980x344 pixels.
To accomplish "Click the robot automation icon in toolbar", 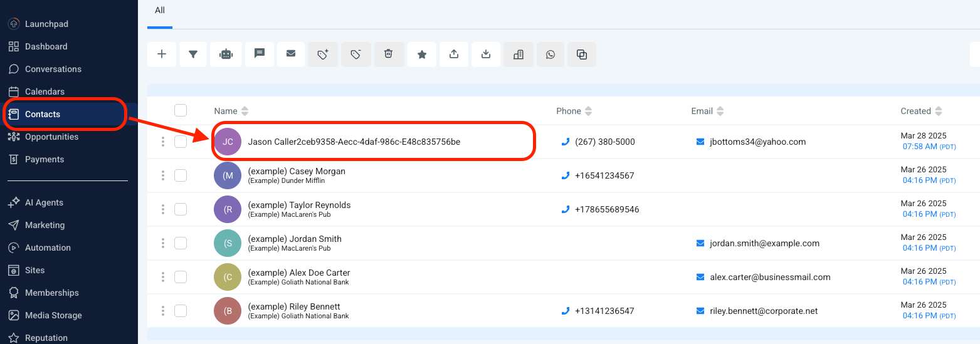I will tap(226, 55).
